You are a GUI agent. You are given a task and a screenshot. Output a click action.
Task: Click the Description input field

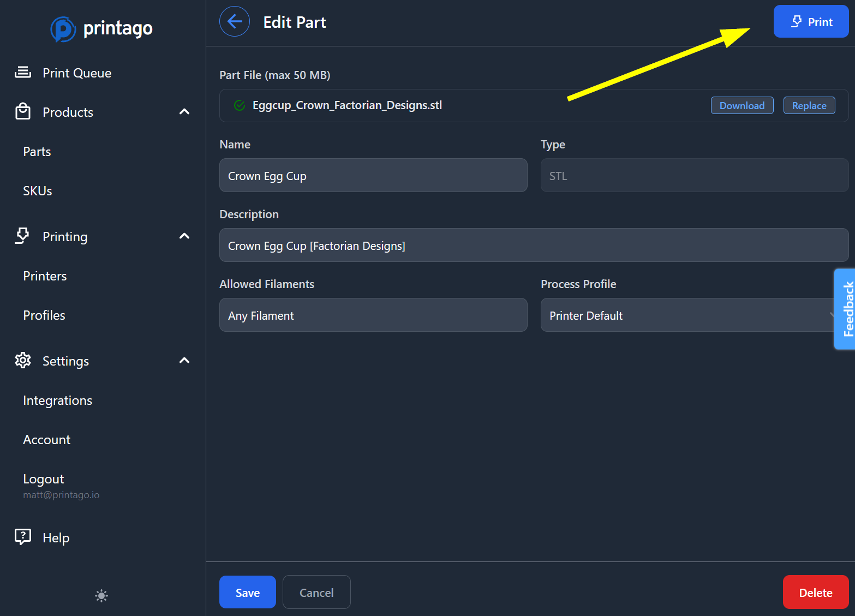(x=534, y=245)
